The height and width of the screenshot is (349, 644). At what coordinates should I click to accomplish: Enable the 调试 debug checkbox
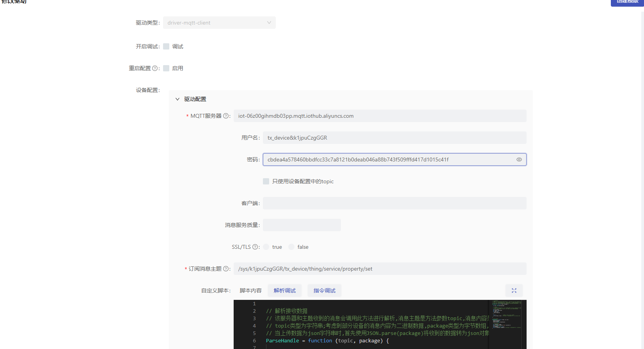[x=166, y=46]
